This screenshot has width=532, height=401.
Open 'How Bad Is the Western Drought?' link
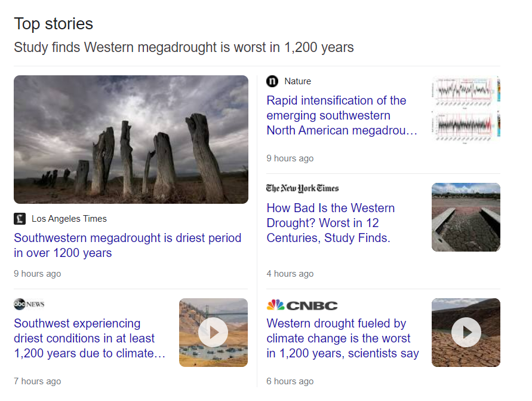[x=330, y=223]
